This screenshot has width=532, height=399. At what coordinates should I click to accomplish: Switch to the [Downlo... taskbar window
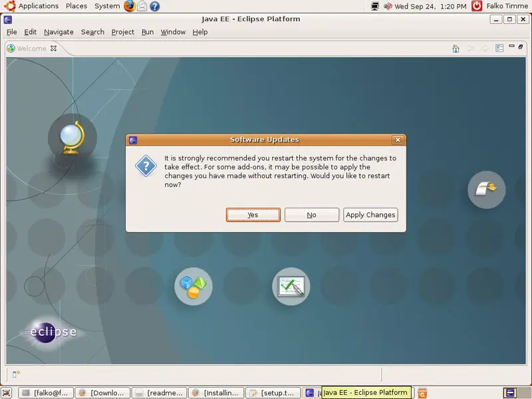[x=102, y=393]
